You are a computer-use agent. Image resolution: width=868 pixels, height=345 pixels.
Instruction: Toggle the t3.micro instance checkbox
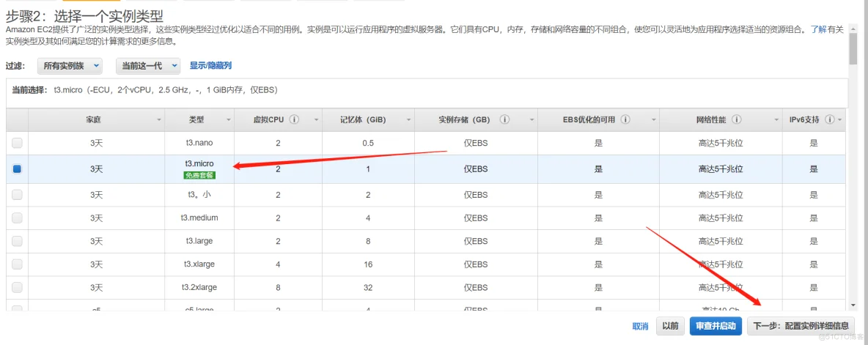point(17,169)
